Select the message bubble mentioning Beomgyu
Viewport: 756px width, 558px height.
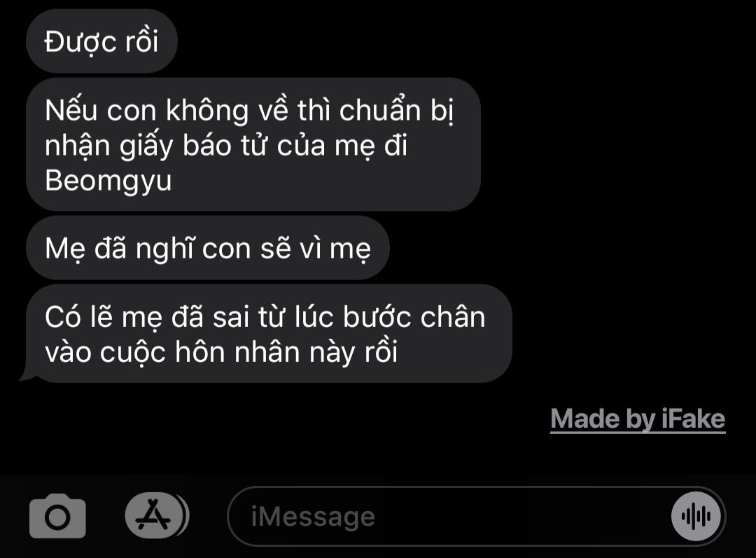[x=253, y=144]
